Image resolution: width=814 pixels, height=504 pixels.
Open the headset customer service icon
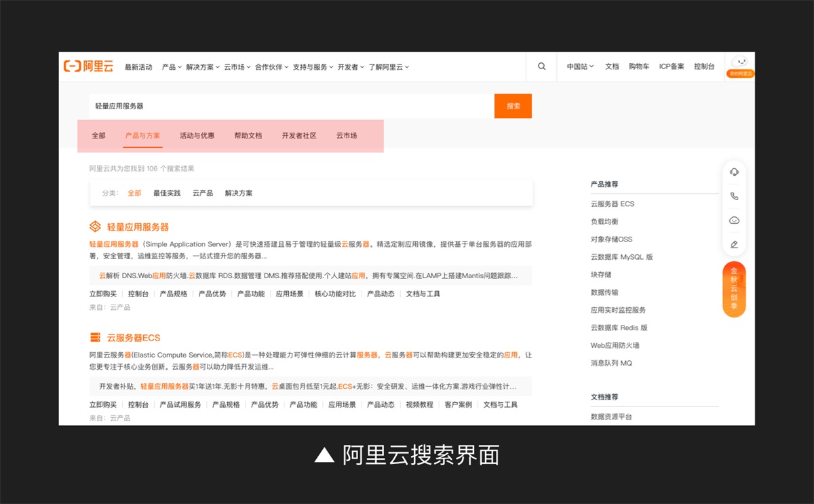tap(734, 172)
